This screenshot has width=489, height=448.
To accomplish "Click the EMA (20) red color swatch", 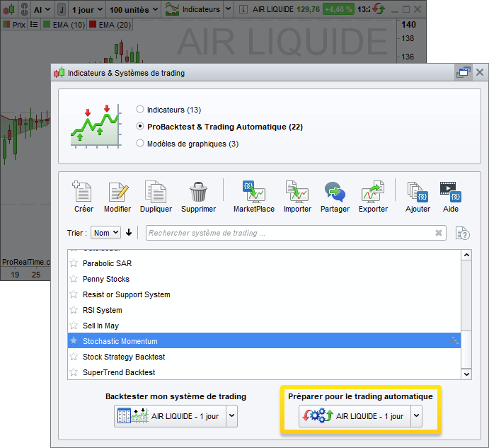I will 93,24.
